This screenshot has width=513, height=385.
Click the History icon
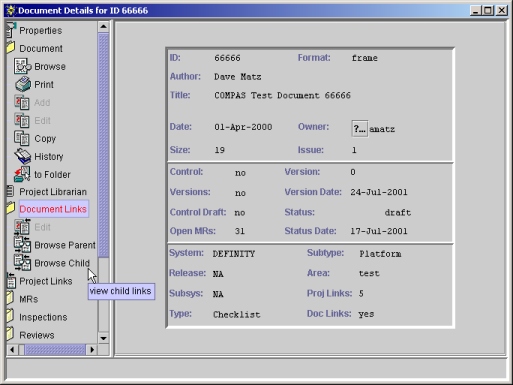pyautogui.click(x=22, y=156)
